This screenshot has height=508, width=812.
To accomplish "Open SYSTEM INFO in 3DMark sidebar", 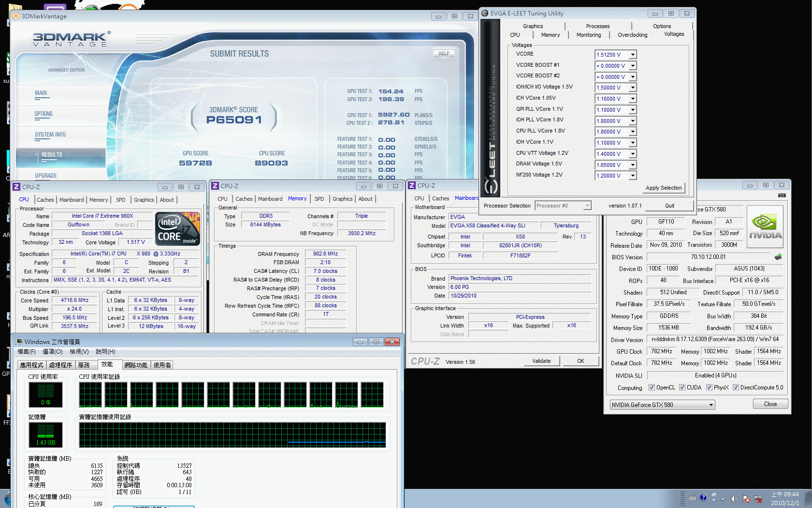I will (50, 134).
